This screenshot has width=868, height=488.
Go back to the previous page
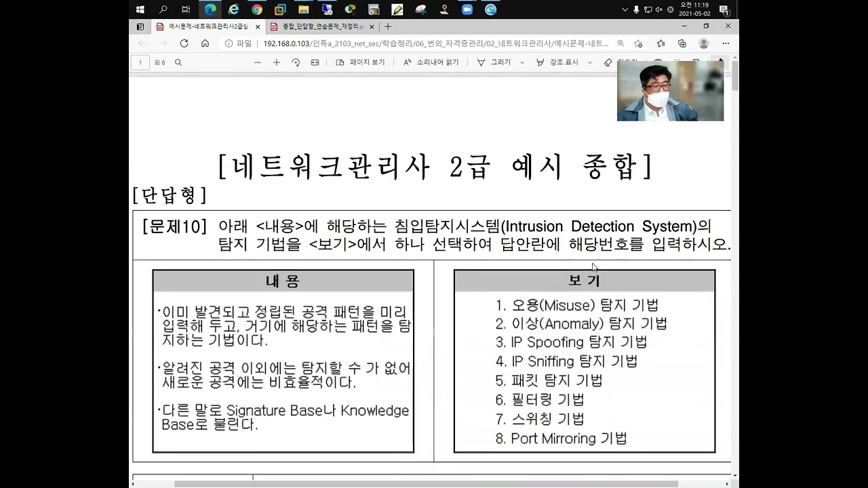(142, 43)
